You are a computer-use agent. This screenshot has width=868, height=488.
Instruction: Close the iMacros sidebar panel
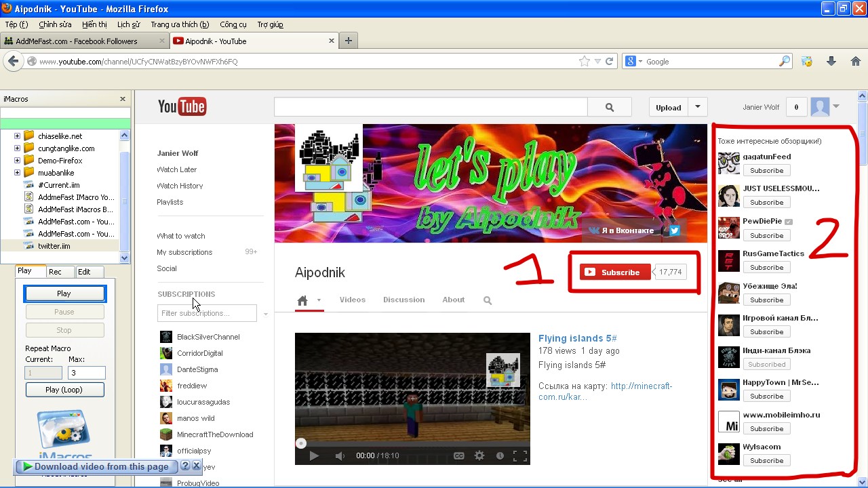pos(123,99)
